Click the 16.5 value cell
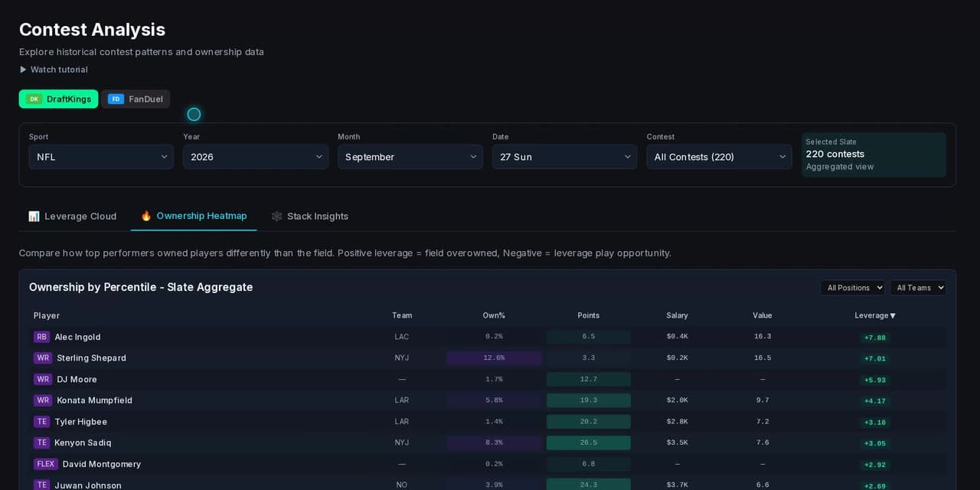980x490 pixels. [x=763, y=358]
